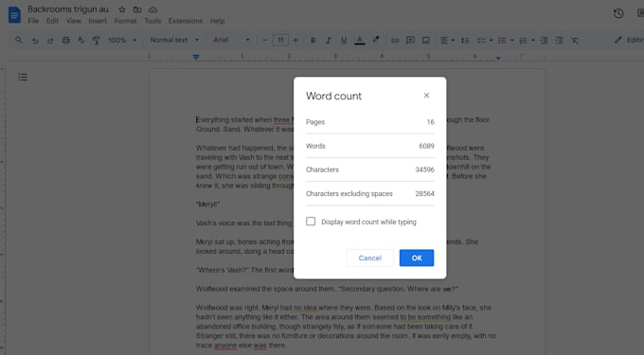The width and height of the screenshot is (644, 355).
Task: Enable Display word count while typing
Action: [x=311, y=222]
